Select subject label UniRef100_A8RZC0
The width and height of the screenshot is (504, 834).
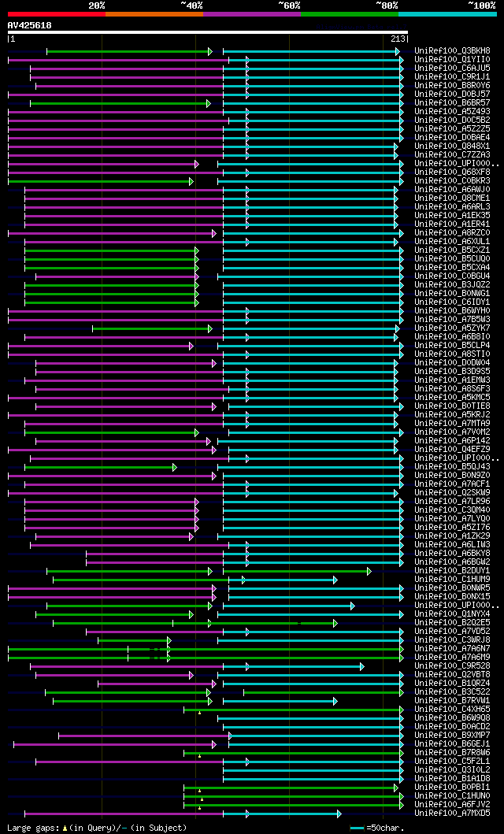[x=453, y=233]
